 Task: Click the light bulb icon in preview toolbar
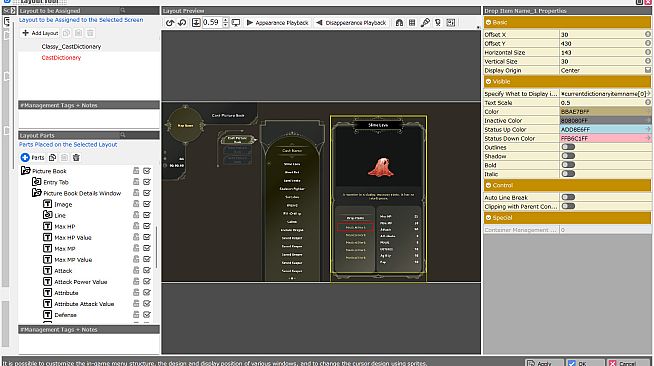[x=438, y=23]
